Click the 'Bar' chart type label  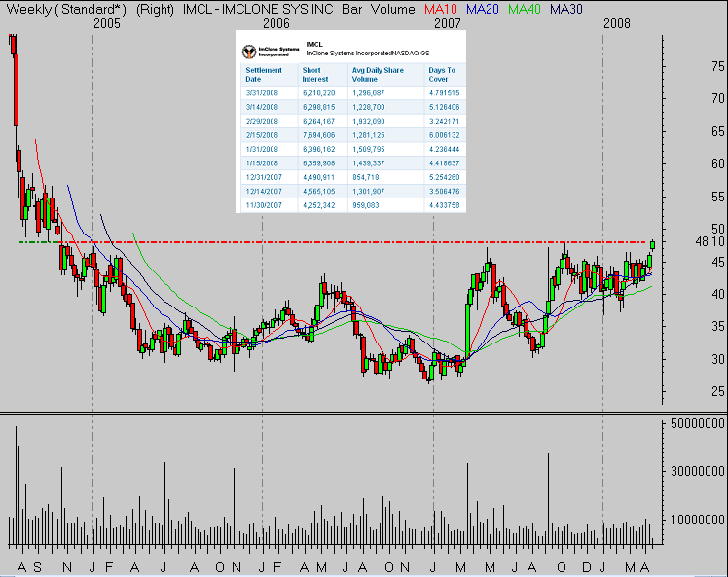coord(351,10)
